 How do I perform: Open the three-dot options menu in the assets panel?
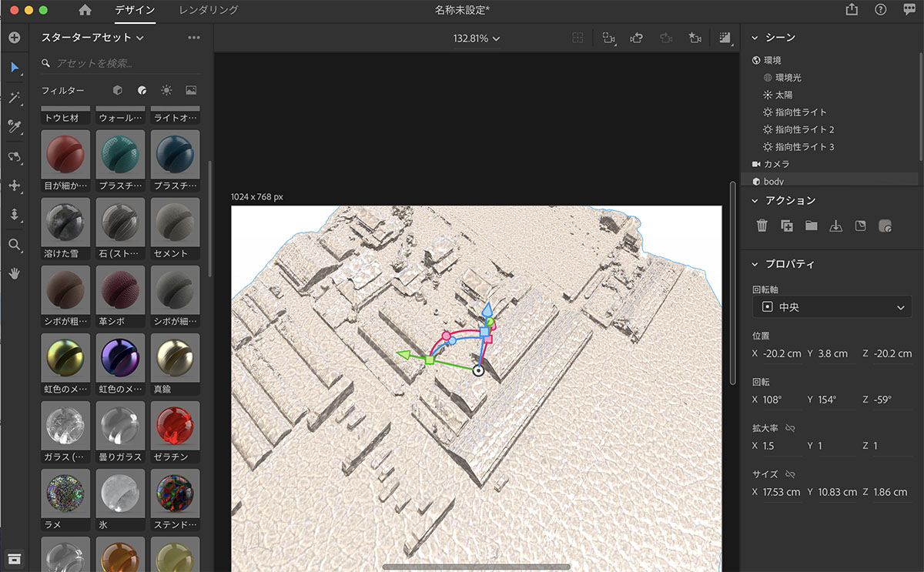pyautogui.click(x=193, y=38)
